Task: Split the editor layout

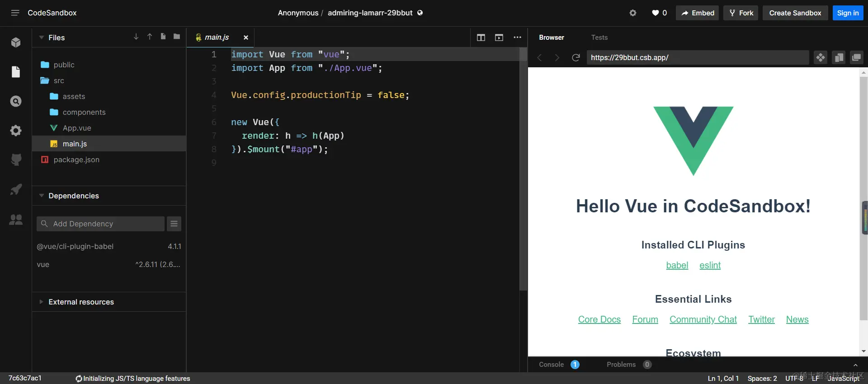Action: click(481, 37)
